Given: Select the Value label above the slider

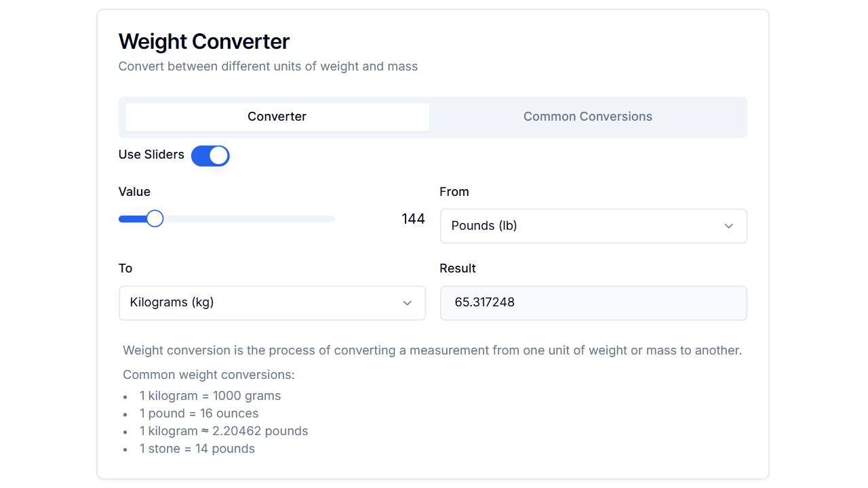Looking at the screenshot, I should (x=134, y=192).
